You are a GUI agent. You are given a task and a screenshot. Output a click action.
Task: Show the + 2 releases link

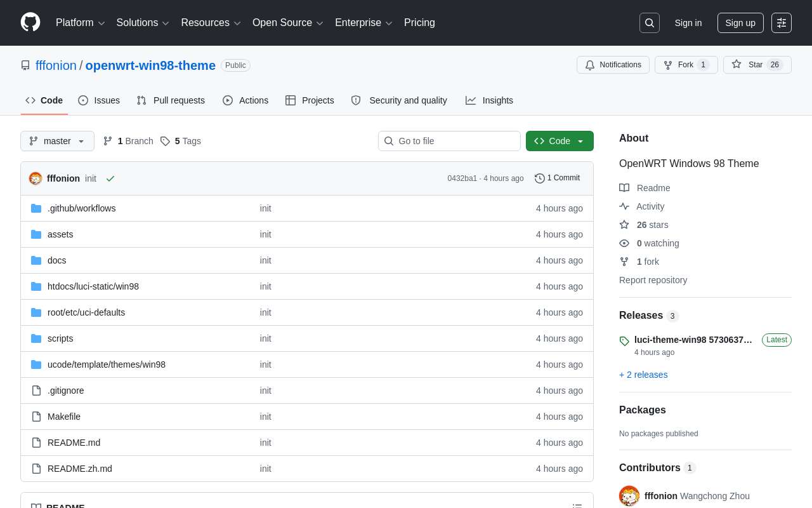(x=643, y=375)
